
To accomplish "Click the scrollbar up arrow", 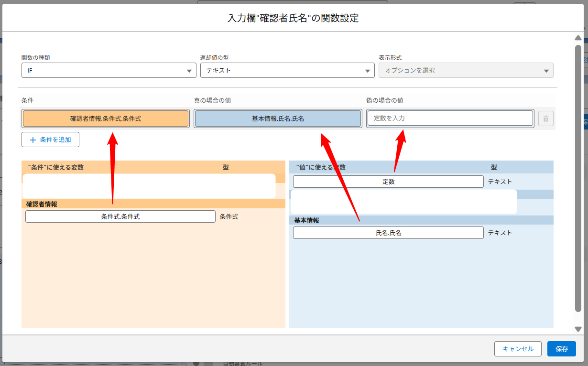I will coord(577,37).
